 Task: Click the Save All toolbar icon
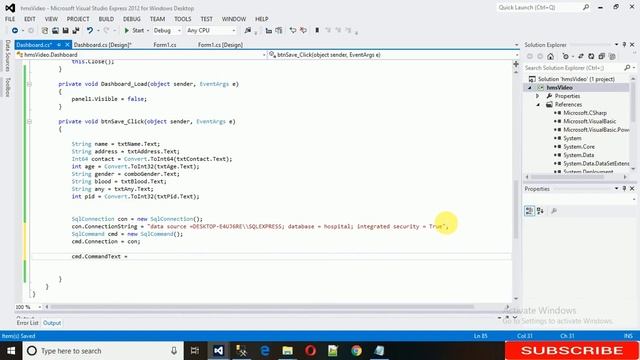coord(76,31)
